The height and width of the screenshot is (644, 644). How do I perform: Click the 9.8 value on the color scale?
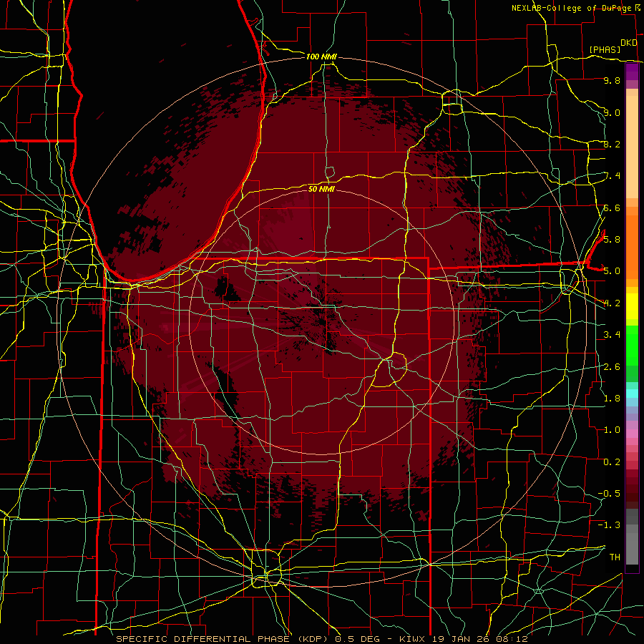(x=612, y=80)
